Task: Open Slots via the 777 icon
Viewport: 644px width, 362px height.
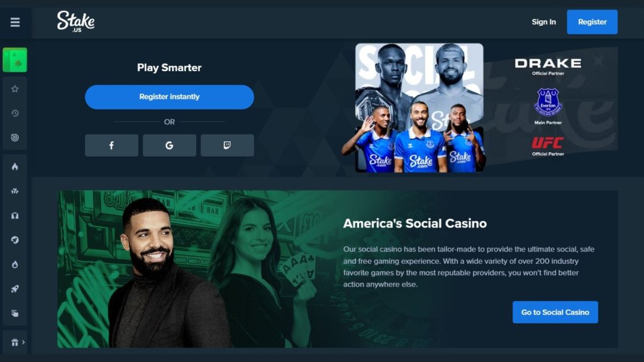Action: (15, 191)
